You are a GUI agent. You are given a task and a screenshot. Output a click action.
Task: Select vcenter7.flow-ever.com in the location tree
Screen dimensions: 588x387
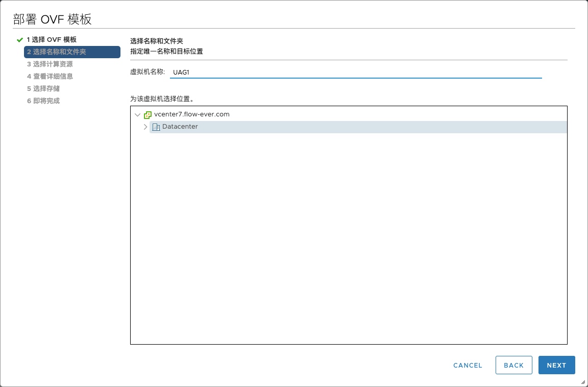191,114
